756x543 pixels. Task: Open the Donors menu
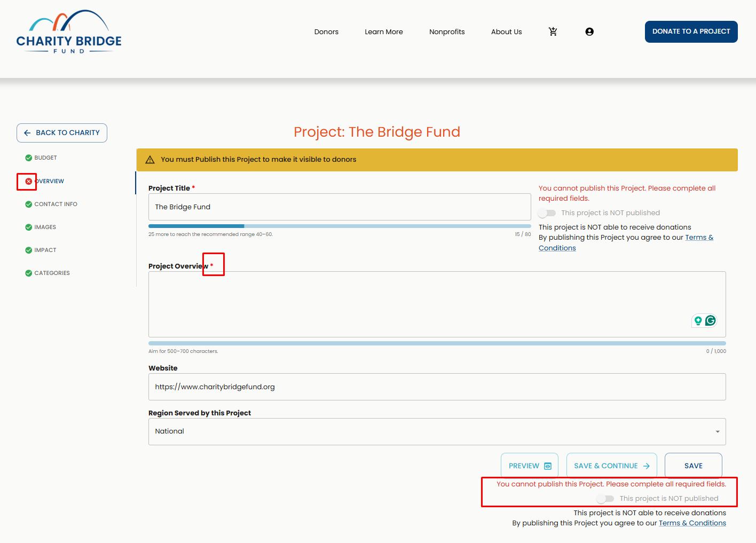[326, 32]
